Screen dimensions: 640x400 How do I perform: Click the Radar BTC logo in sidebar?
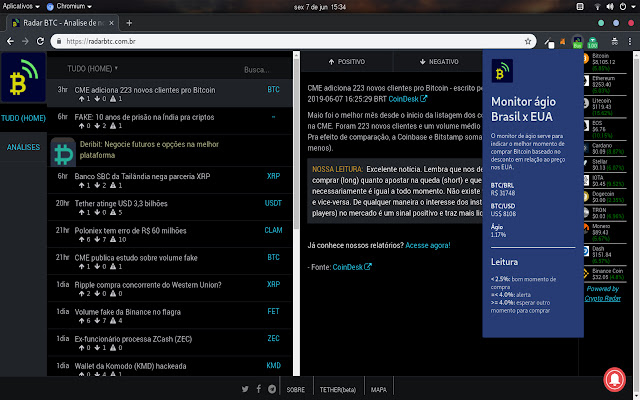point(23,77)
